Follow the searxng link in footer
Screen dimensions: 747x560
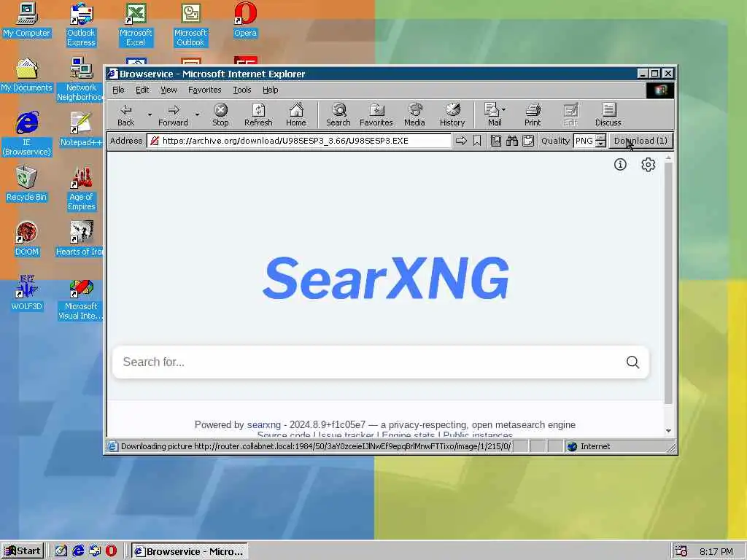[x=263, y=425]
